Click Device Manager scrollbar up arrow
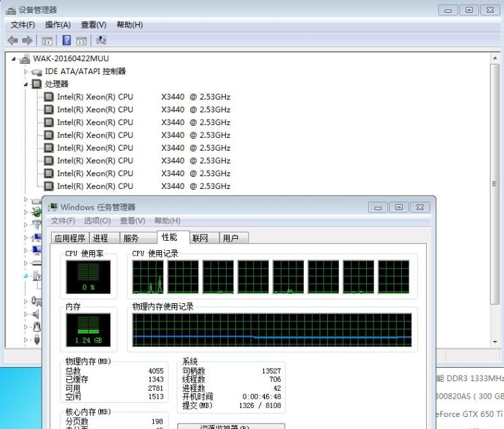Screen dimensions: 504x429 tap(495, 58)
